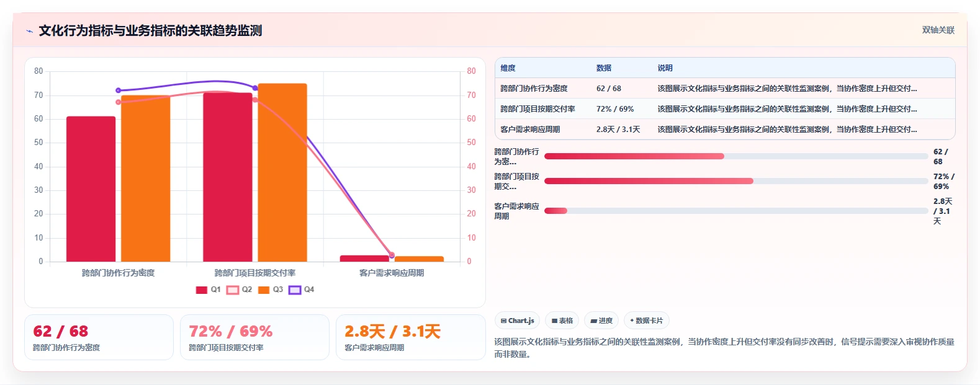Click the purple Q4 line point above 跨部门协作行为密度

pos(119,91)
